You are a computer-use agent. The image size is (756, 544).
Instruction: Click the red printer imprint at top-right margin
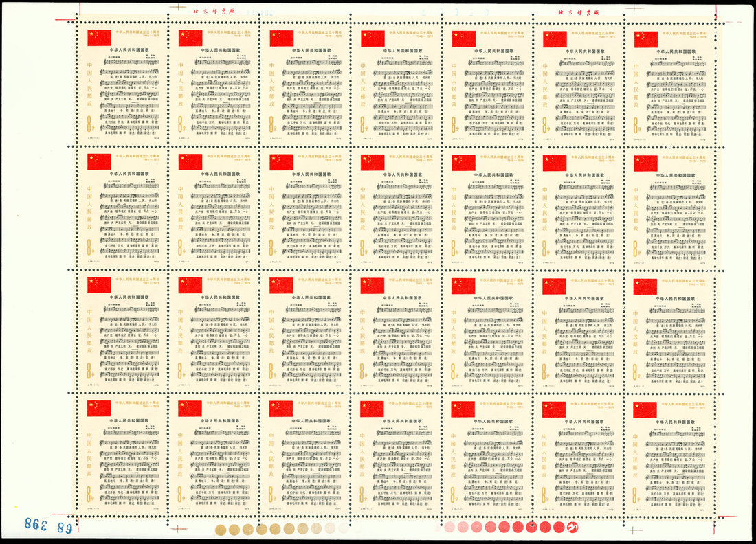coord(577,12)
